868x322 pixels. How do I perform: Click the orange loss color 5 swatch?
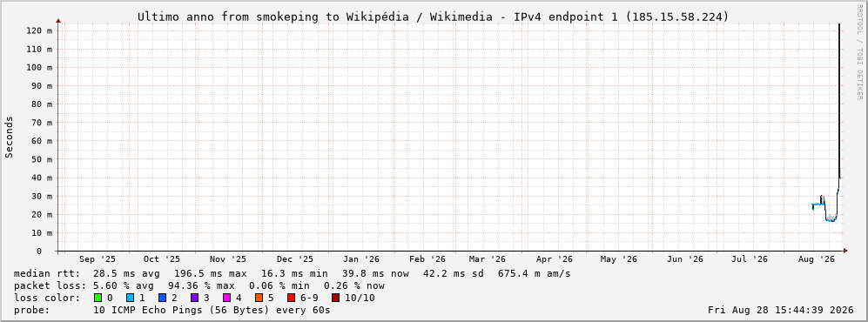[259, 298]
